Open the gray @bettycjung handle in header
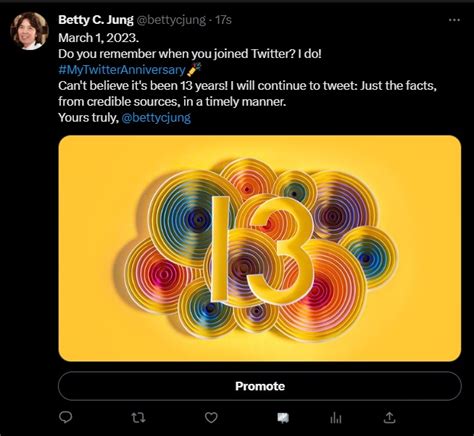 171,20
